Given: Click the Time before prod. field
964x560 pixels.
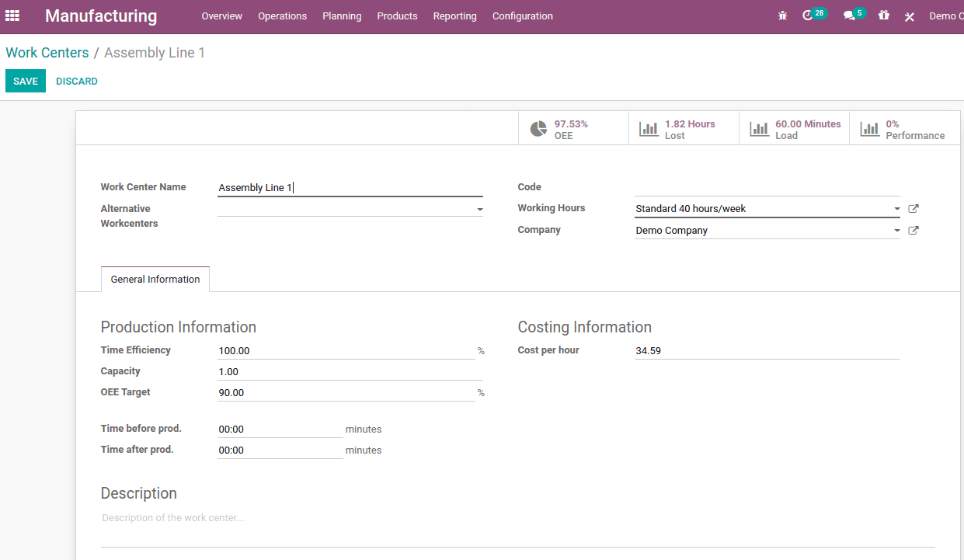Looking at the screenshot, I should (x=280, y=430).
